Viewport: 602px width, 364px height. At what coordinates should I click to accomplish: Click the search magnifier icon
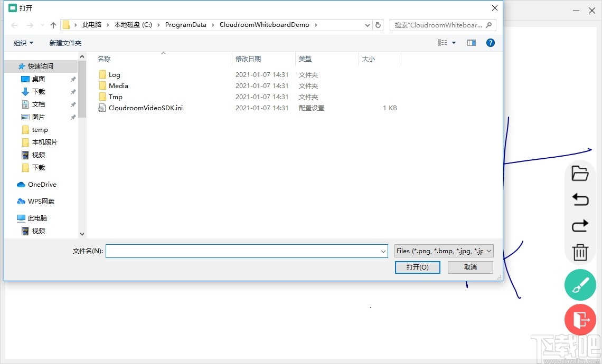tap(489, 25)
